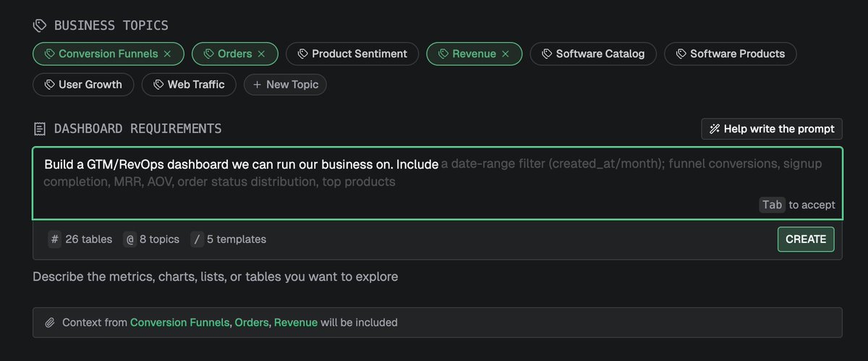Viewport: 868px width, 361px height.
Task: Click the CREATE button
Action: click(806, 239)
